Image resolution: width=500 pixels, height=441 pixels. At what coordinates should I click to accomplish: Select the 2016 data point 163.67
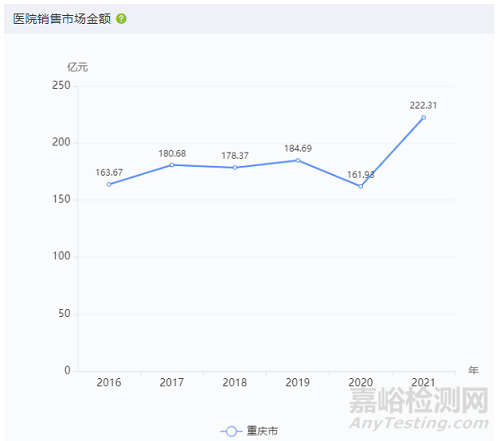(x=109, y=184)
